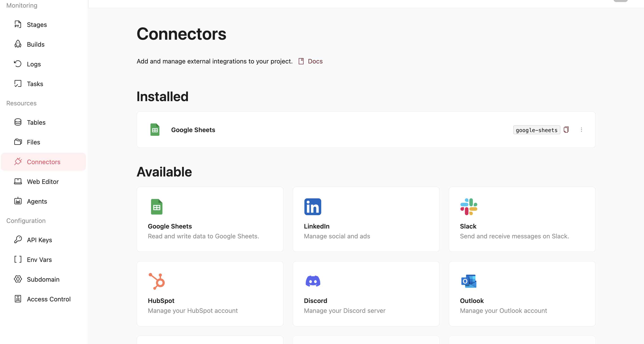The image size is (644, 344).
Task: Open API Keys configuration
Action: click(43, 240)
